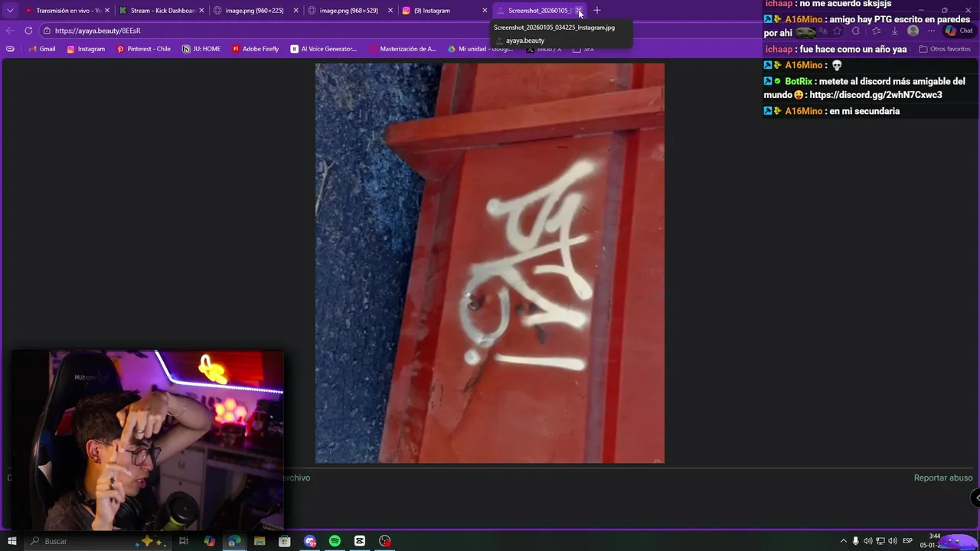Open the Mi unidad - Google bookmark
Screen dimensions: 980x551
(x=481, y=49)
